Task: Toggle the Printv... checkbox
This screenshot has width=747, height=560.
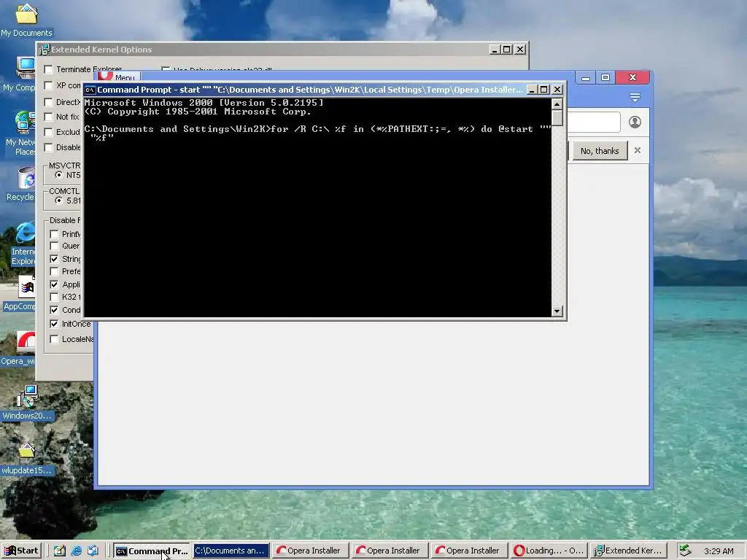Action: [x=54, y=234]
